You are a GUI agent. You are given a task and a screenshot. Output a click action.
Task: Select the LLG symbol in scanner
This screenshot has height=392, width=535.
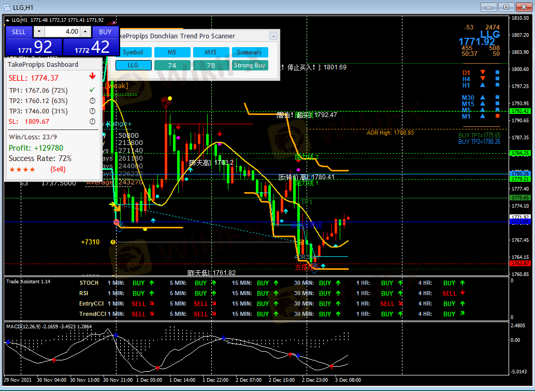(x=133, y=65)
